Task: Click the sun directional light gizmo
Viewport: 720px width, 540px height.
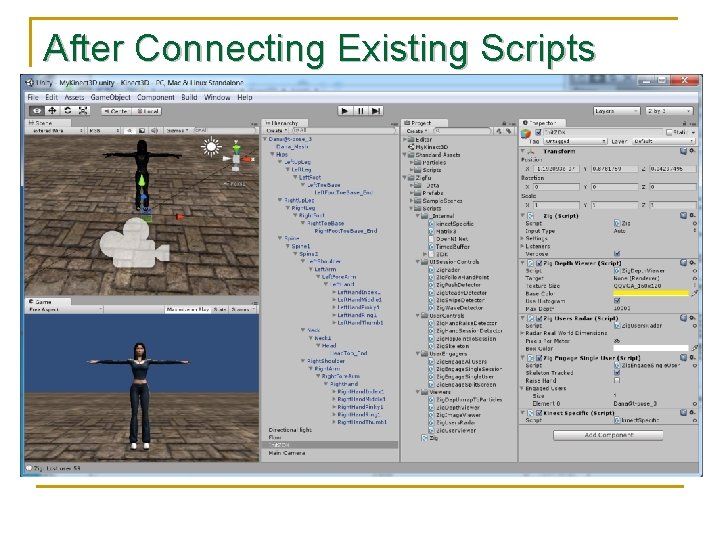Action: pos(211,147)
